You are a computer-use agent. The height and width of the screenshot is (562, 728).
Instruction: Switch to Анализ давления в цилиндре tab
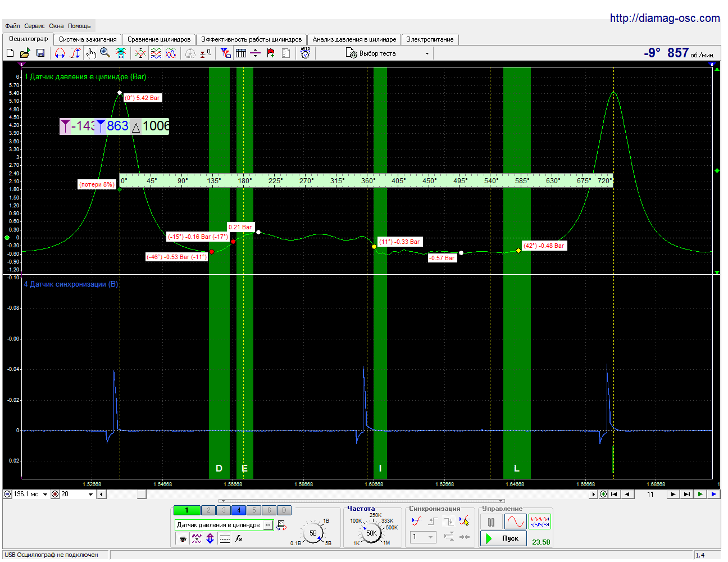(x=354, y=39)
